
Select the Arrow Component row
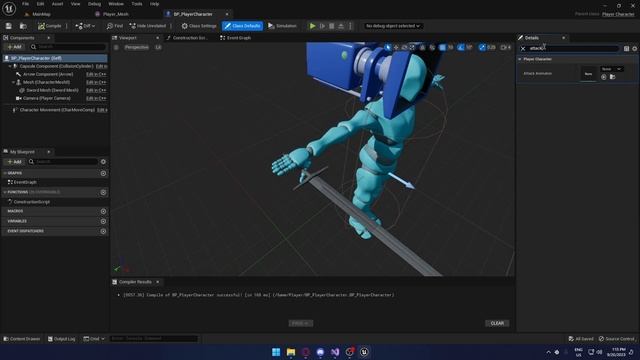coord(48,74)
